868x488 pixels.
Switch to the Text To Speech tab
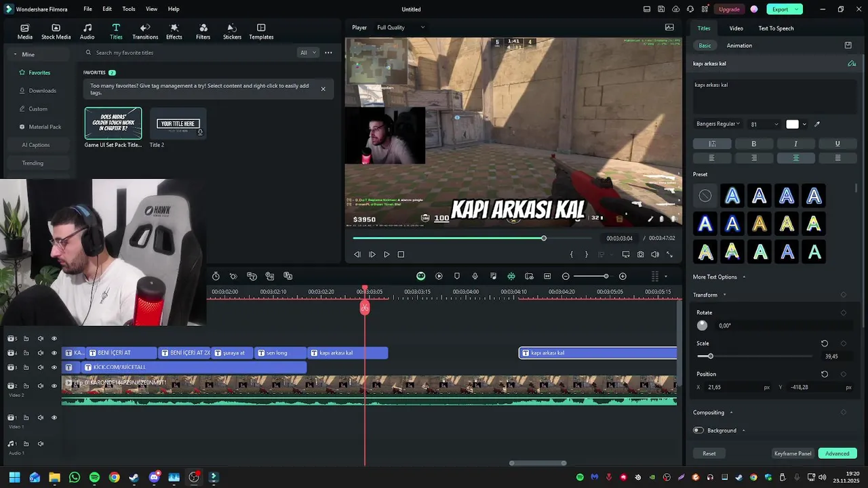pyautogui.click(x=776, y=28)
